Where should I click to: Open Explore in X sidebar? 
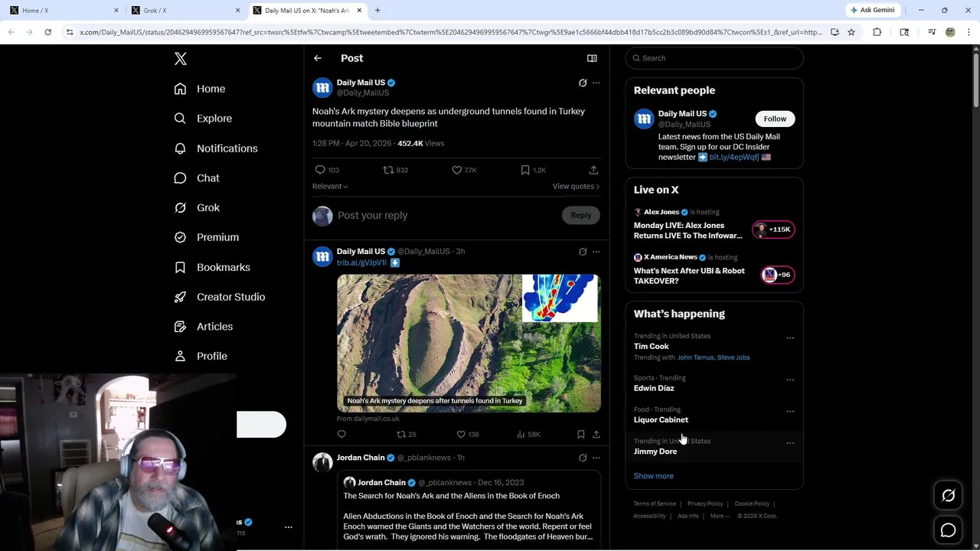[x=203, y=119]
